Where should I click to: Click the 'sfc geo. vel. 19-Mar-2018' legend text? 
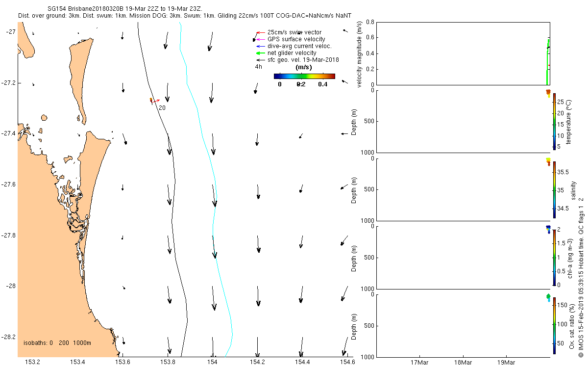tap(303, 60)
